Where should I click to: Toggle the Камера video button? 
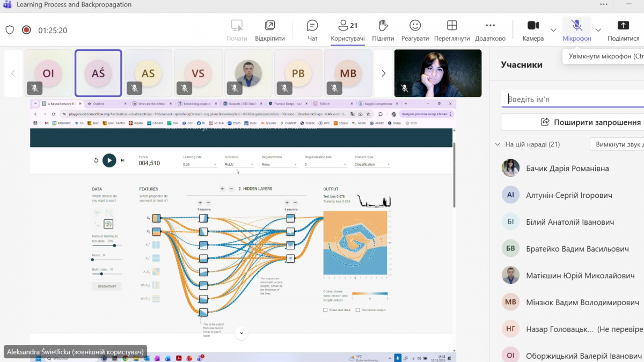click(533, 30)
